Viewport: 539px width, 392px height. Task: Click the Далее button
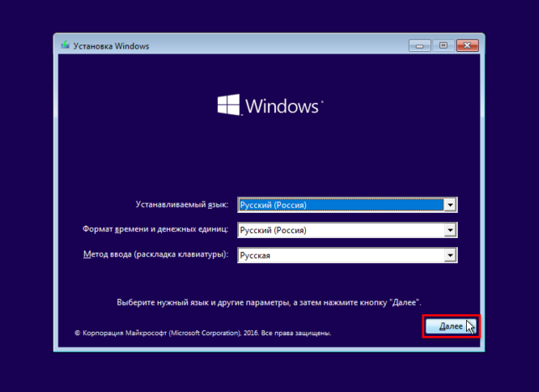(x=451, y=326)
